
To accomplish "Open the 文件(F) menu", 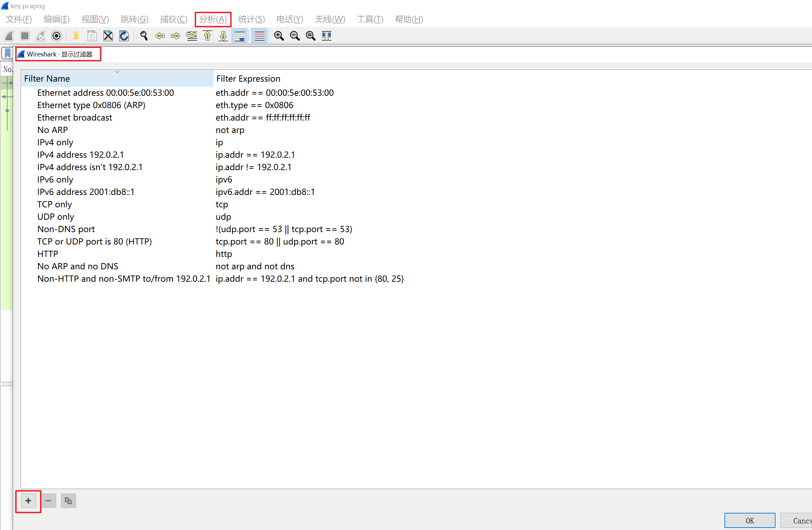I will click(19, 19).
